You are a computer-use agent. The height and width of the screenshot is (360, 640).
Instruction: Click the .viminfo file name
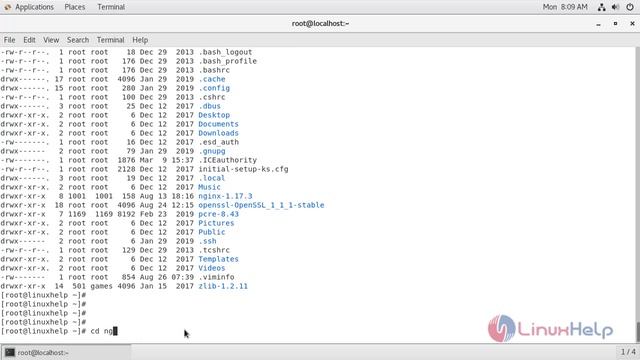point(216,277)
